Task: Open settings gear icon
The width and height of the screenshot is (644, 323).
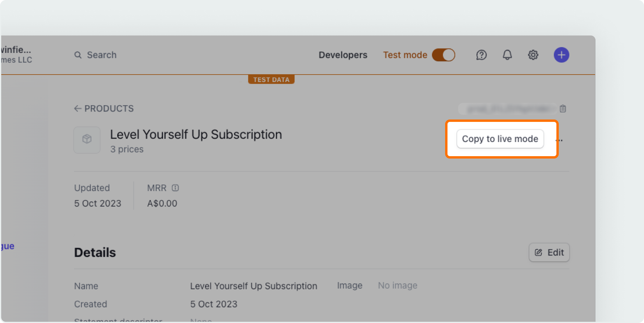Action: (533, 55)
